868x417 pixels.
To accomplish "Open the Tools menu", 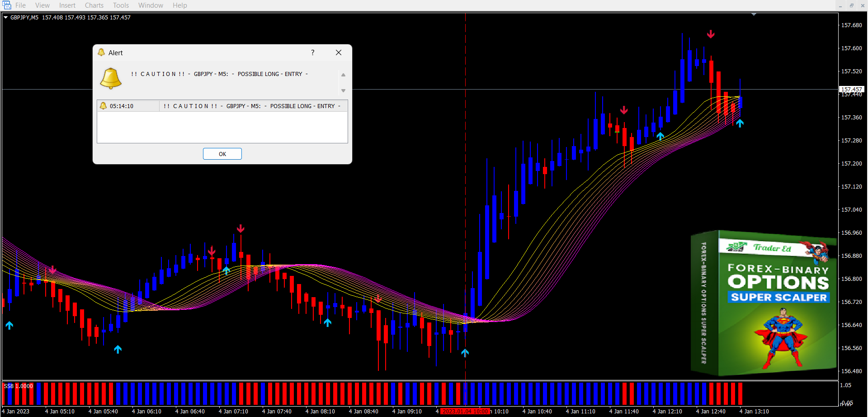I will [121, 5].
